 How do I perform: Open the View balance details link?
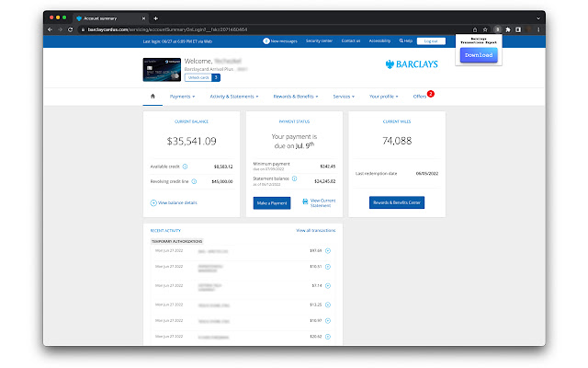(177, 202)
